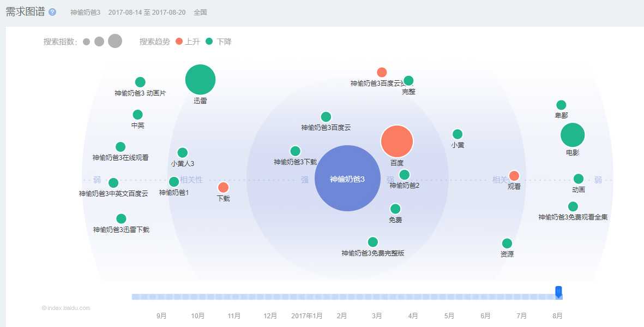644x327 pixels.
Task: Click the date range 2017-08-14 至 2017-08-20
Action: click(147, 13)
